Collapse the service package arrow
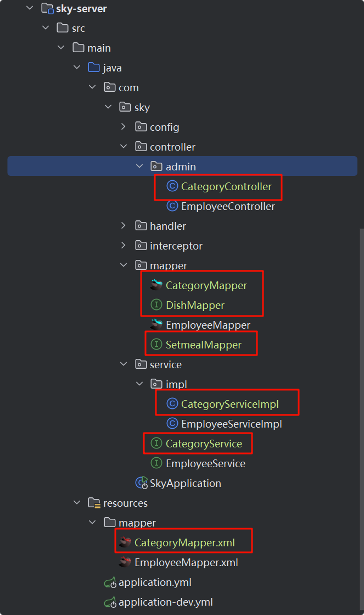This screenshot has height=615, width=364. 124,364
